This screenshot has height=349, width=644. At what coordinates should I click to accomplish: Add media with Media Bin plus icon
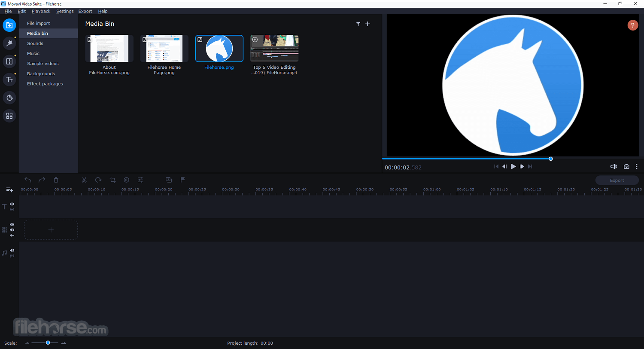pyautogui.click(x=368, y=24)
